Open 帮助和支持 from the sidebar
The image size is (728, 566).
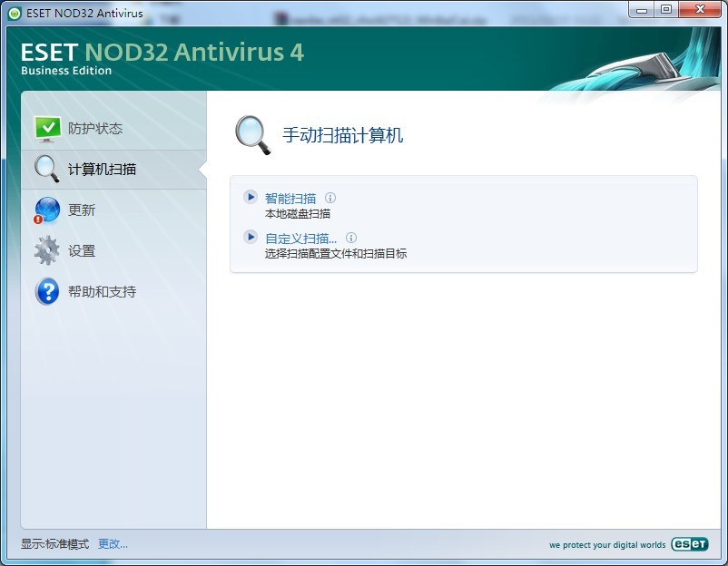[x=102, y=292]
